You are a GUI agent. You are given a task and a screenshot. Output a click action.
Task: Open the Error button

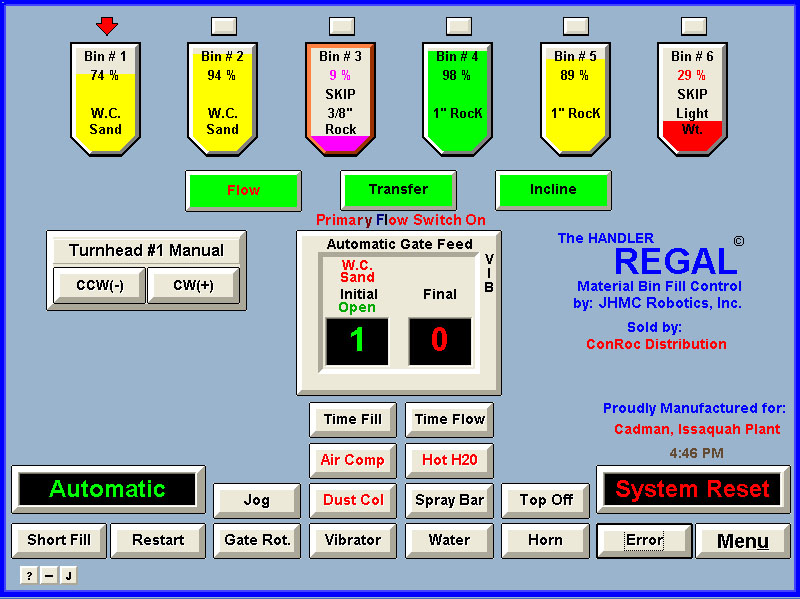click(644, 541)
